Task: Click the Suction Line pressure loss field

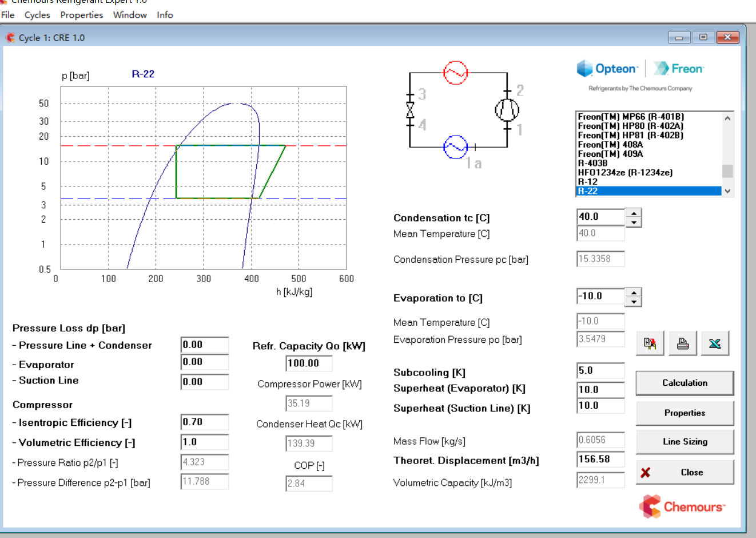Action: point(205,382)
